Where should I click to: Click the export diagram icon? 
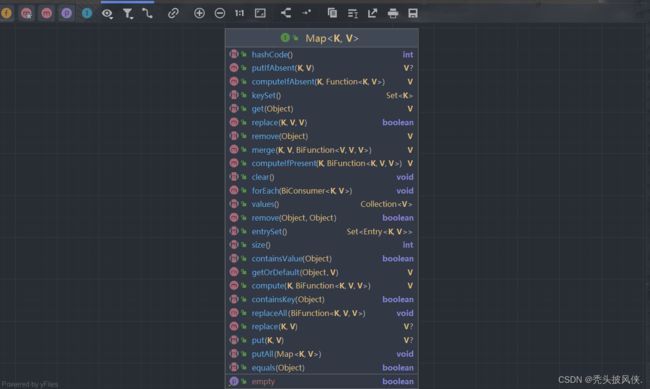tap(372, 13)
